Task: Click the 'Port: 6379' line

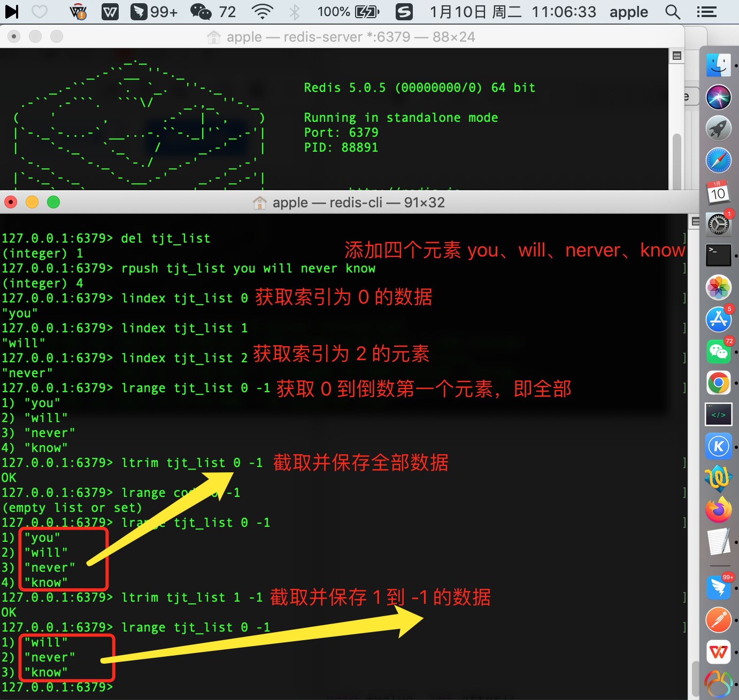Action: tap(341, 133)
